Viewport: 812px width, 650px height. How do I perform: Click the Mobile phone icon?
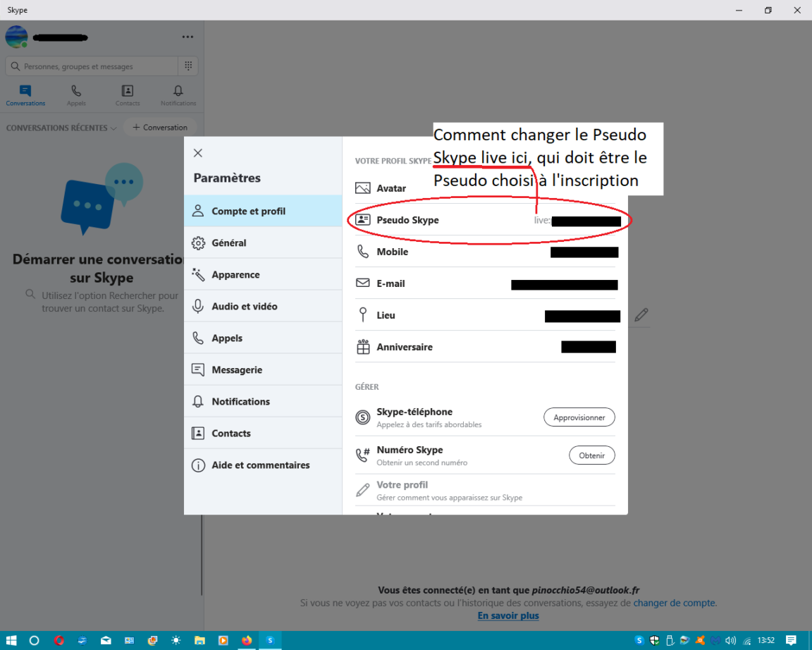click(363, 252)
